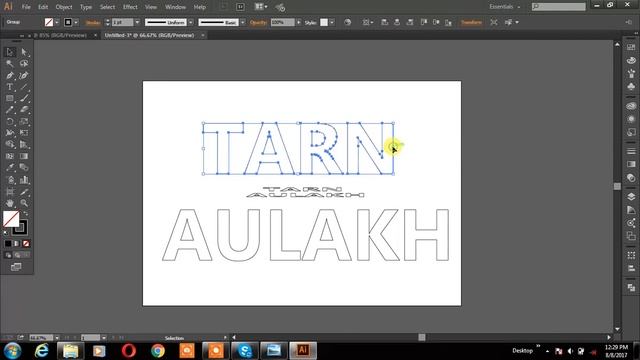
Task: Open Adobe Bridge from the application bar
Action: pos(240,7)
